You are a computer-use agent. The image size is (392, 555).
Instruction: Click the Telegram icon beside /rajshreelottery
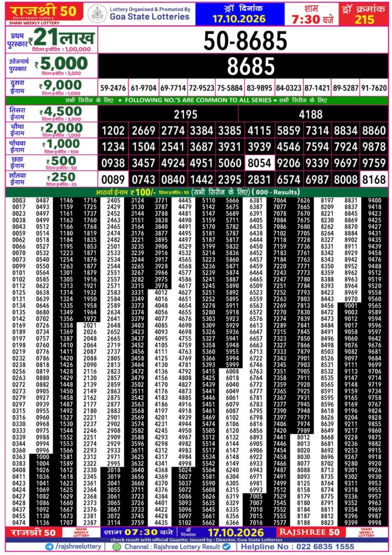click(x=49, y=547)
